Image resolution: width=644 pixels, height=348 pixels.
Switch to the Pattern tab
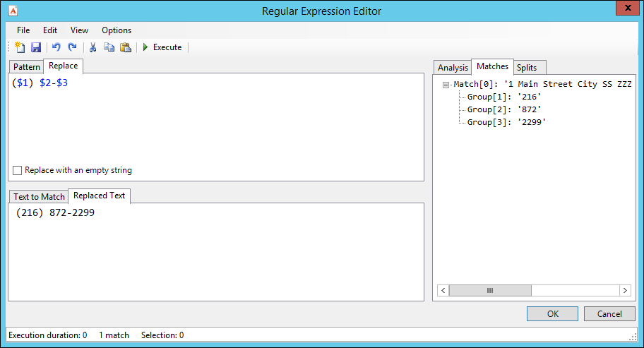pyautogui.click(x=27, y=67)
